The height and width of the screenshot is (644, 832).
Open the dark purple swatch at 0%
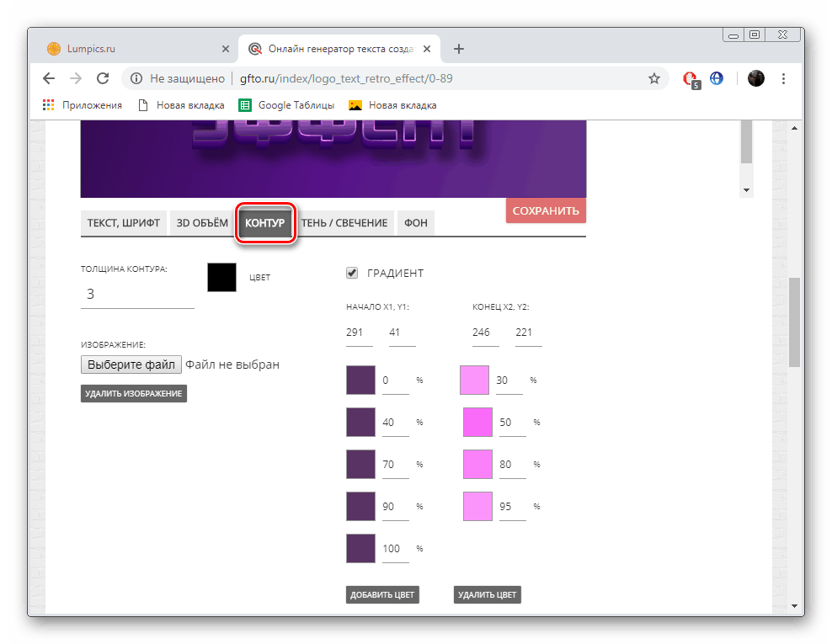(360, 380)
